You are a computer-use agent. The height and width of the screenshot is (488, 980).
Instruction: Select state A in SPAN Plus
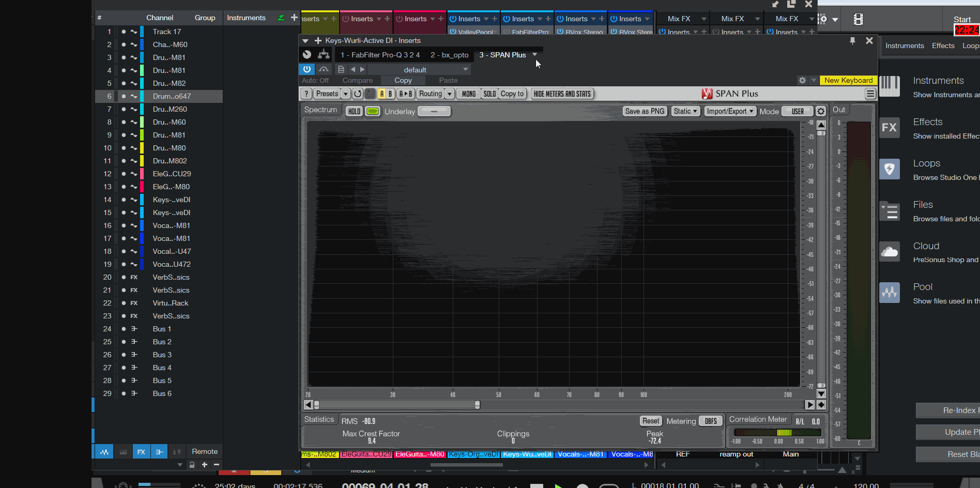tap(381, 94)
